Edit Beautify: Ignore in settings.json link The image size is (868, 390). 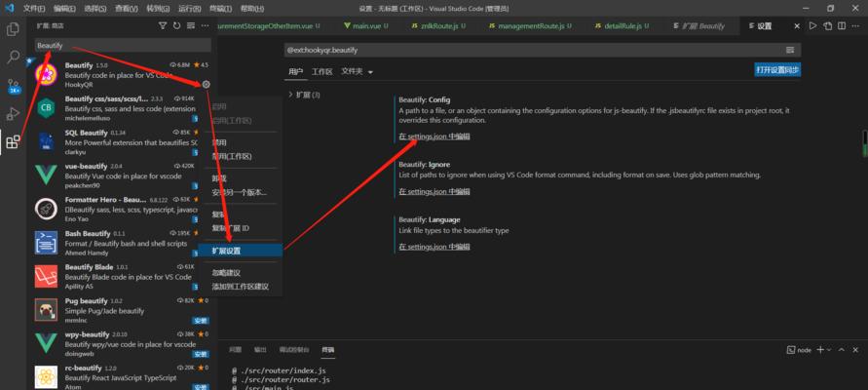pos(434,192)
